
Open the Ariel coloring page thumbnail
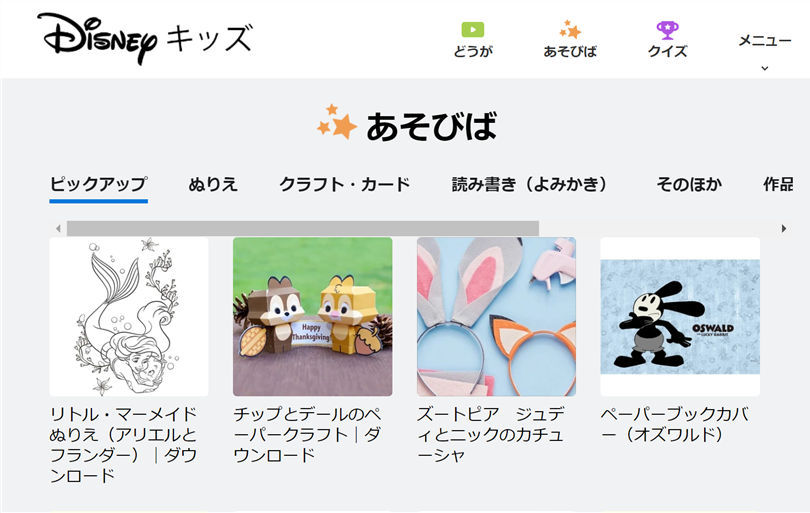(129, 317)
